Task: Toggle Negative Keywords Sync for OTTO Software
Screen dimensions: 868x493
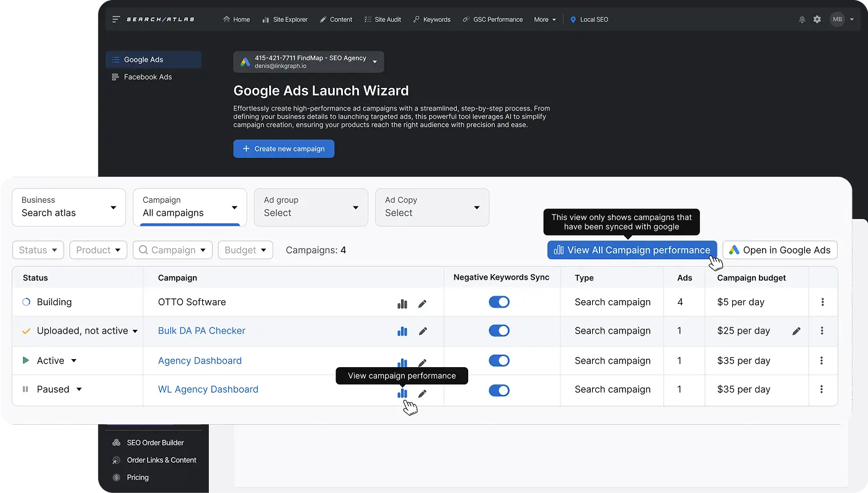Action: point(499,302)
